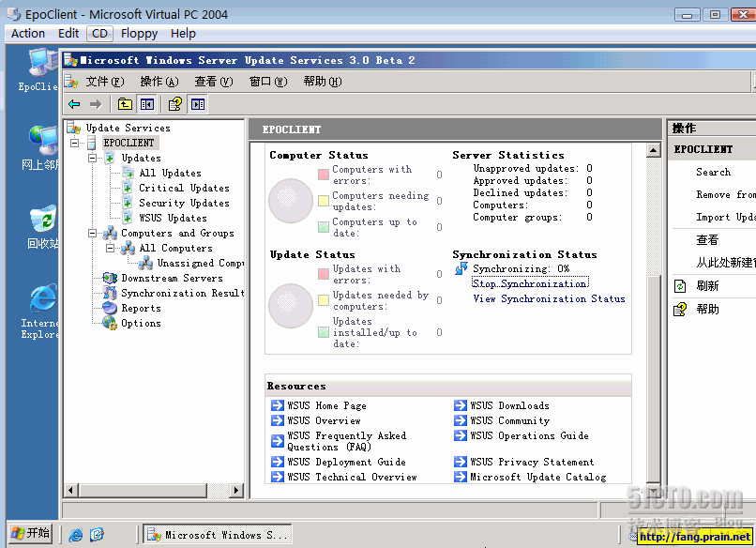Click the Help toolbar icon with question mark

[175, 104]
